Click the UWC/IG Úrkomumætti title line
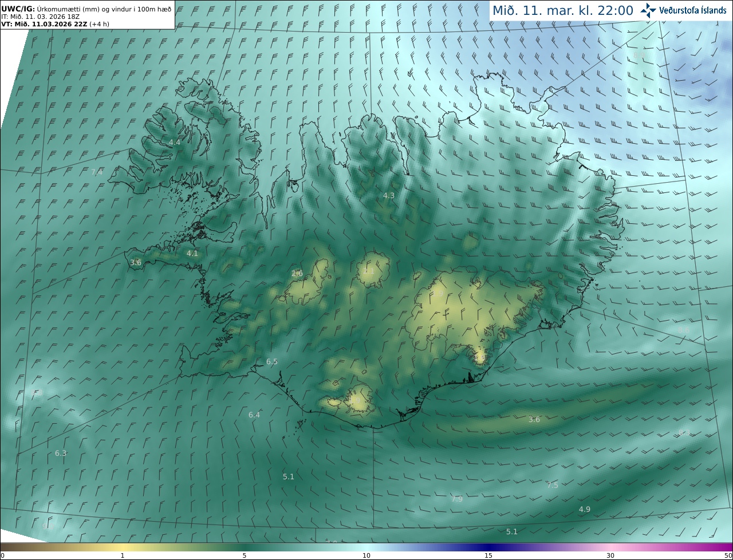 86,9
